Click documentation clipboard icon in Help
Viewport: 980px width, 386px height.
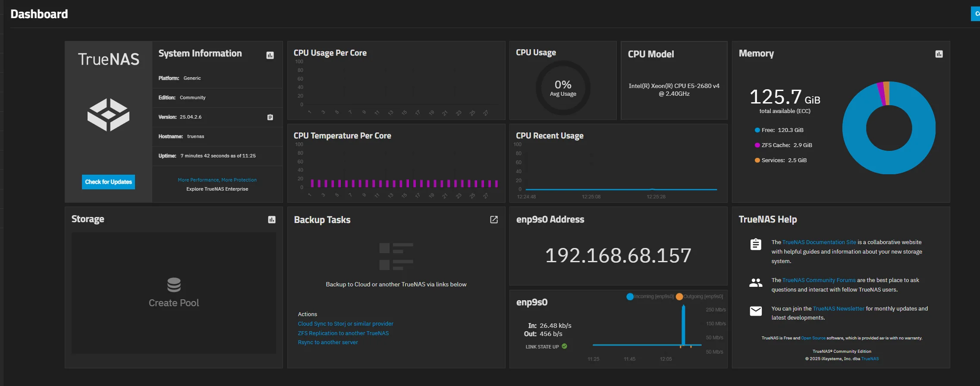pos(756,244)
